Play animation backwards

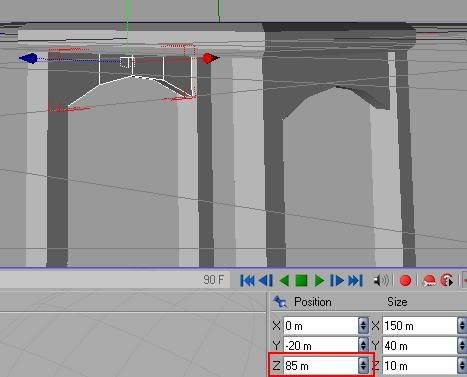pos(284,281)
